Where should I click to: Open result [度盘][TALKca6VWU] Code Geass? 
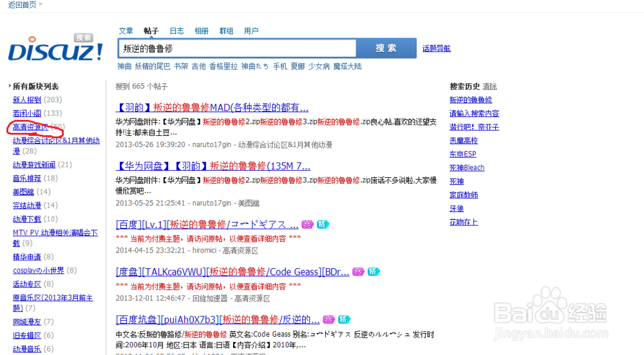pos(232,272)
